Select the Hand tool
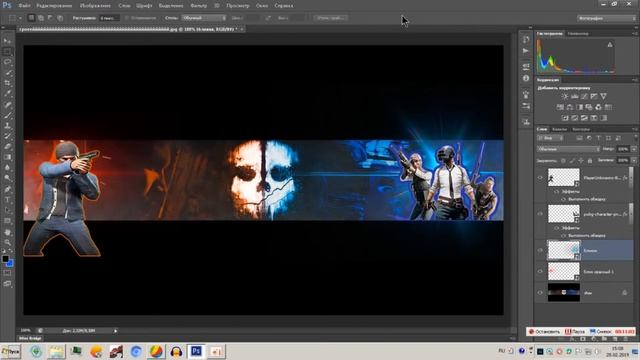Image resolution: width=640 pixels, height=360 pixels. [7, 232]
